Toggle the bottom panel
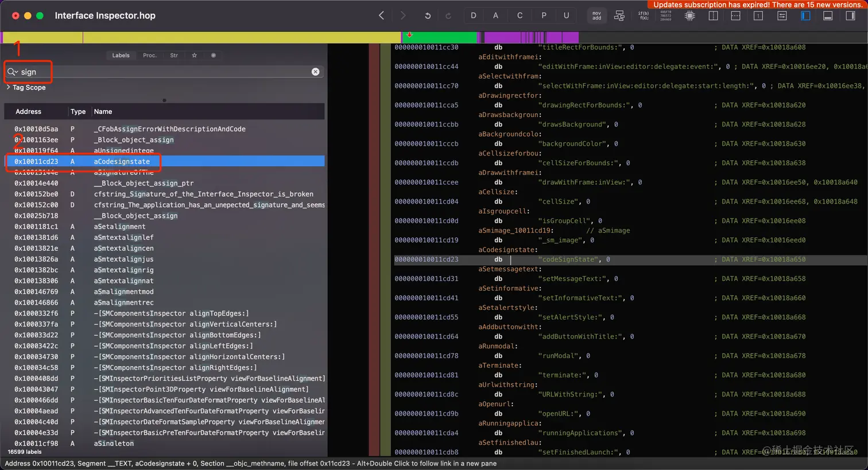Viewport: 868px width, 470px height. 828,15
